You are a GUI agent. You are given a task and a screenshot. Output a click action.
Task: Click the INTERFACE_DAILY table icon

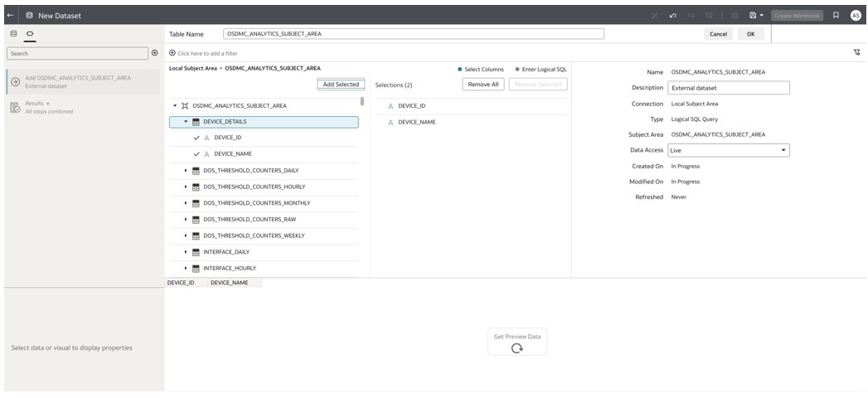(x=196, y=252)
